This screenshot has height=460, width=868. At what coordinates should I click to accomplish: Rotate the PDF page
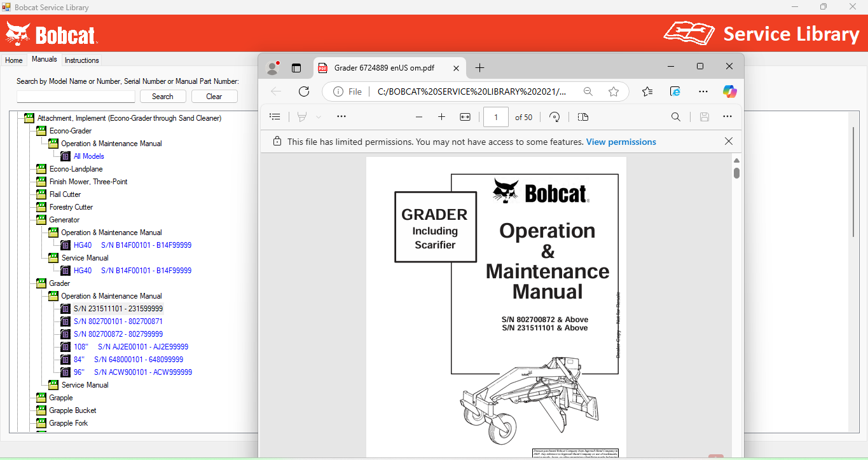point(555,117)
